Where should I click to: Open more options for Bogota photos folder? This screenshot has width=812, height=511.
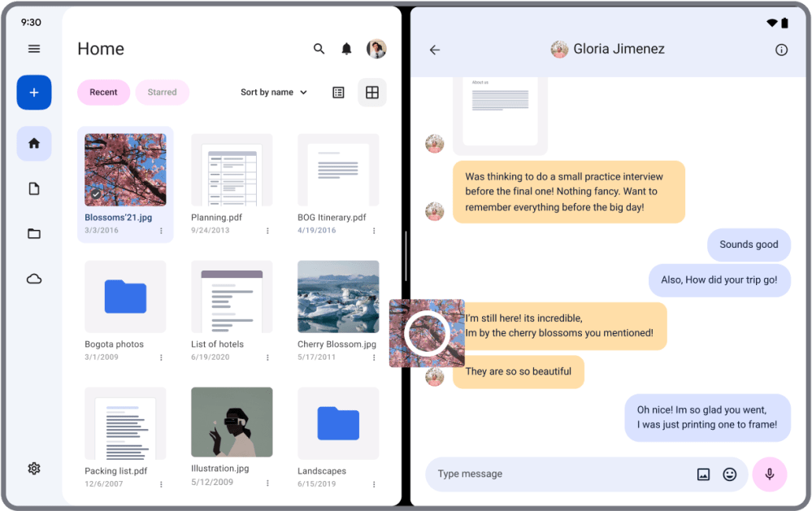(161, 357)
